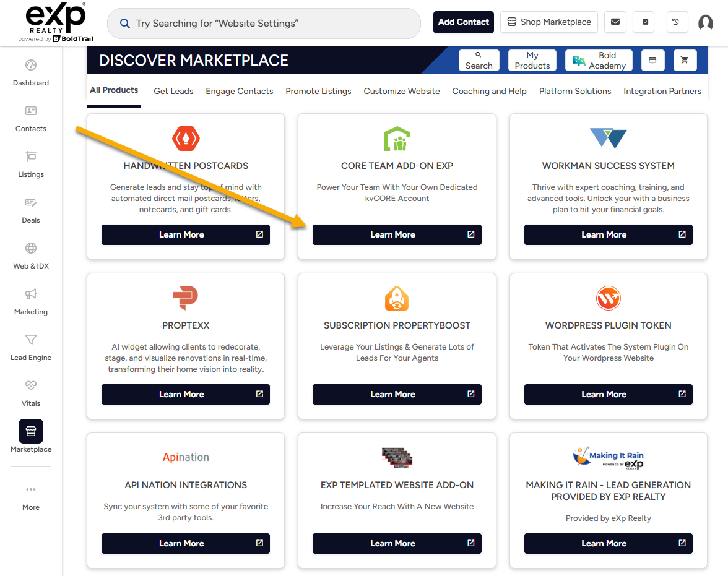The width and height of the screenshot is (728, 576).
Task: Click the eXp Templated Website thumbnail
Action: coord(397,458)
